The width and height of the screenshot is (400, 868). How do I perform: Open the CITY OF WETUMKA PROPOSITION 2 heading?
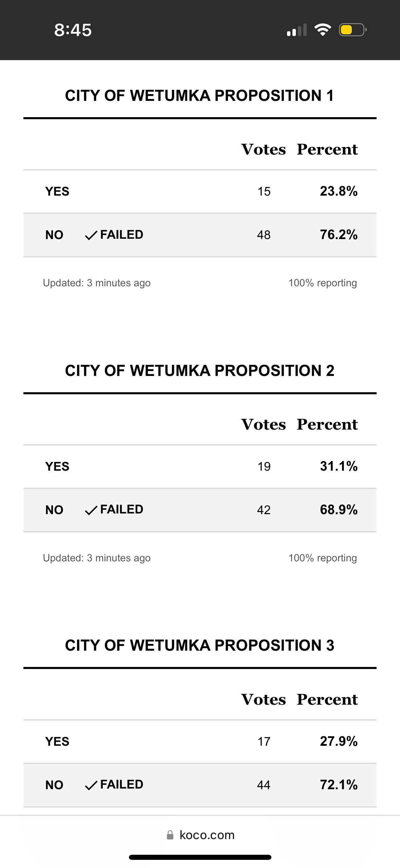(x=200, y=370)
